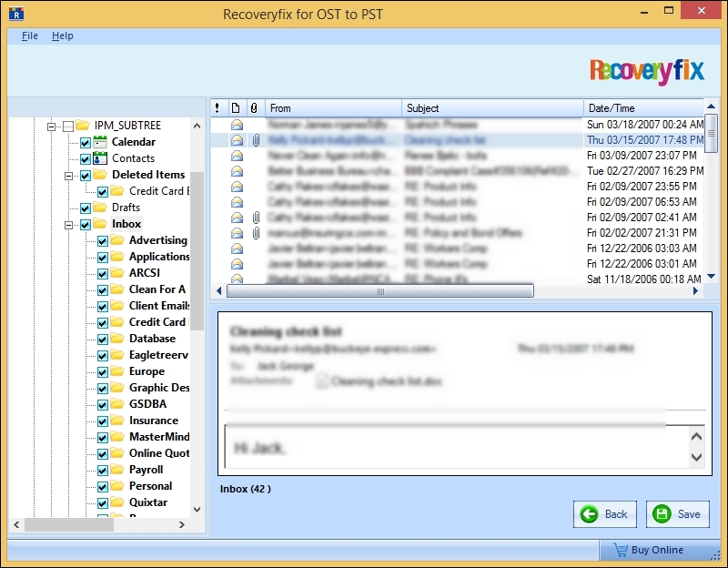
Task: Click the Save button
Action: pos(677,514)
